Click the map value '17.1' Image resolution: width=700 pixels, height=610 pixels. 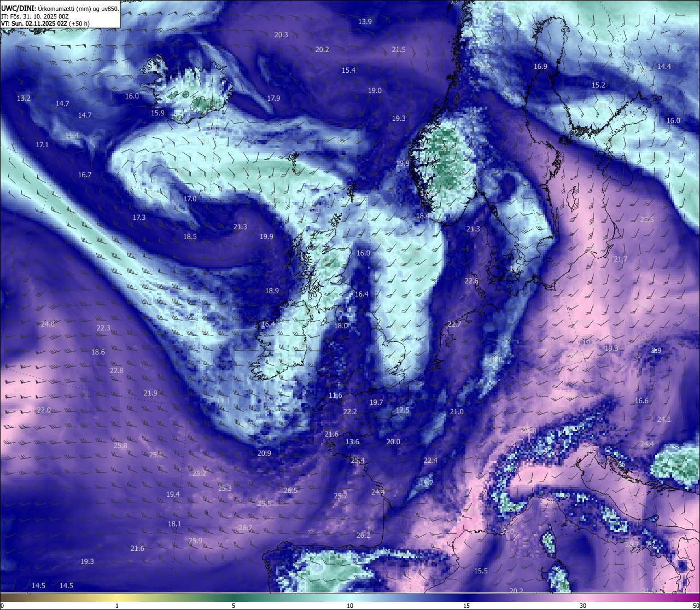pos(42,144)
